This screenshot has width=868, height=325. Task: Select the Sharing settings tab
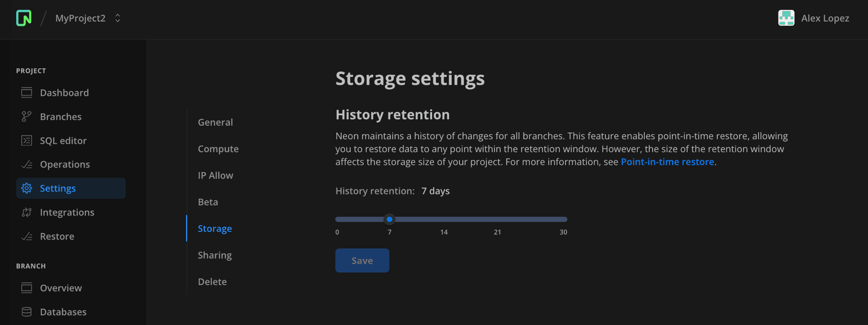(214, 255)
